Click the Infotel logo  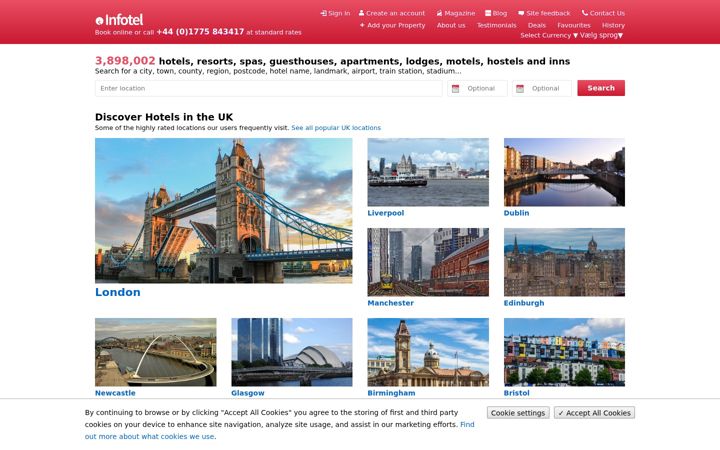119,20
